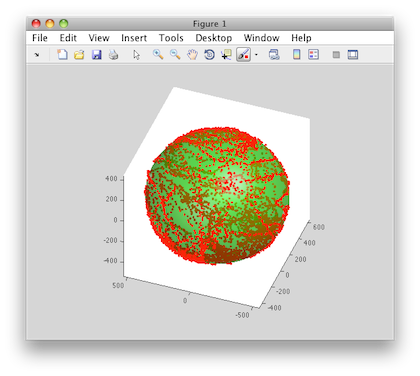Minimize the window with the yellow button
This screenshot has width=420, height=376.
pos(50,23)
